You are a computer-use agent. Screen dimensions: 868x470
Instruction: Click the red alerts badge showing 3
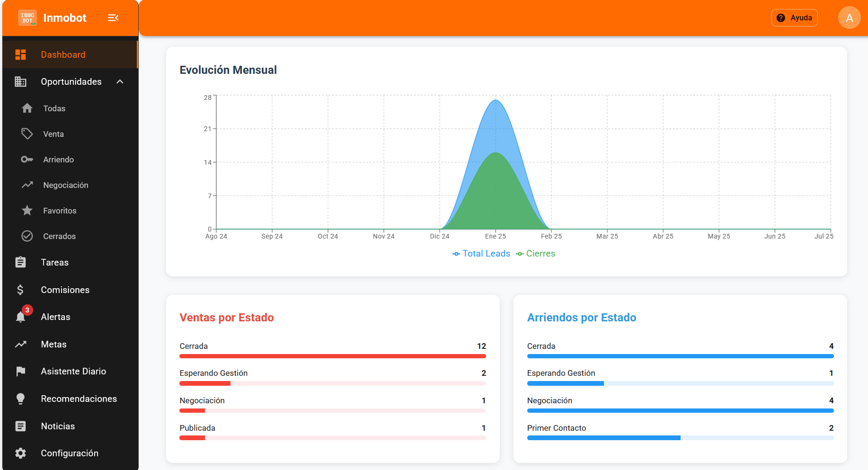[x=27, y=310]
